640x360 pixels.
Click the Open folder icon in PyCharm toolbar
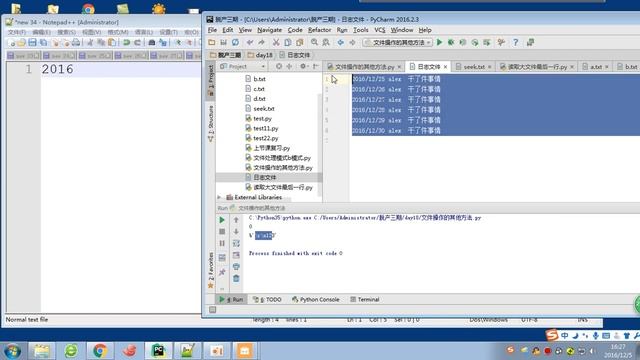point(211,42)
